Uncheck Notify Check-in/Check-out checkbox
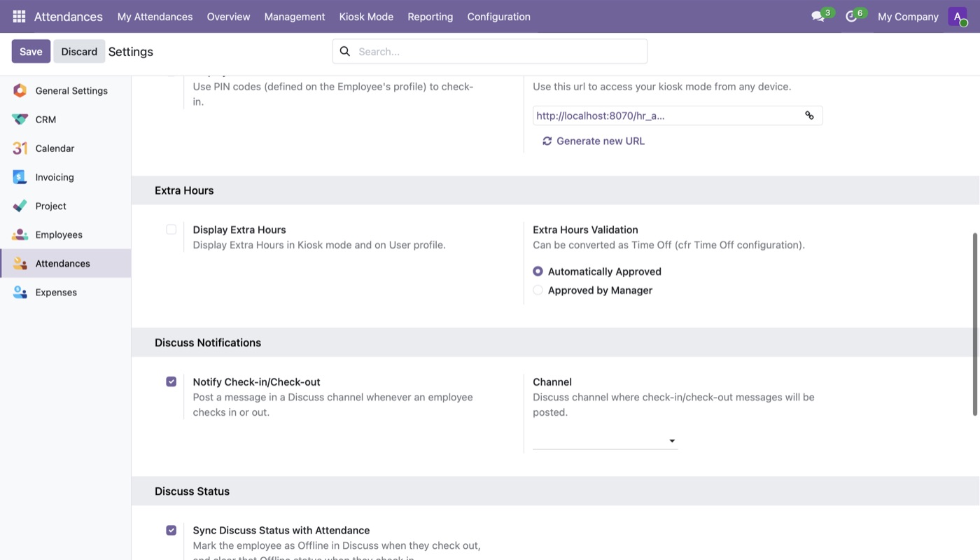Viewport: 980px width, 560px height. tap(171, 381)
